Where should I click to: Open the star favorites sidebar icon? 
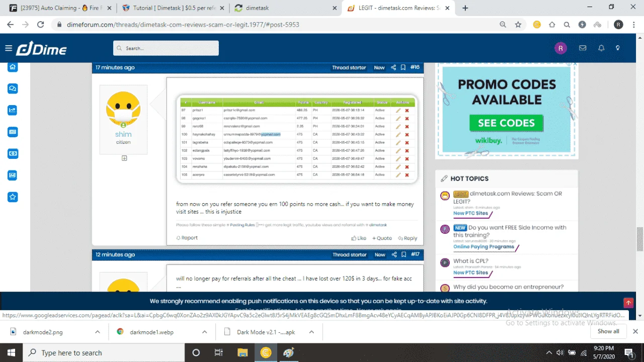[x=13, y=197]
